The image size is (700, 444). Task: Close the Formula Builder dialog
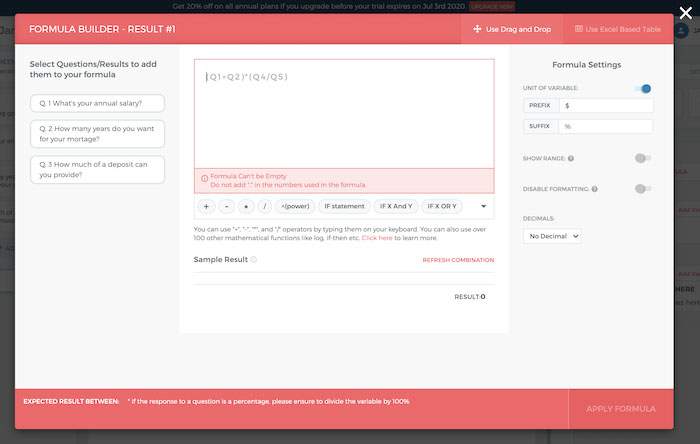point(685,13)
